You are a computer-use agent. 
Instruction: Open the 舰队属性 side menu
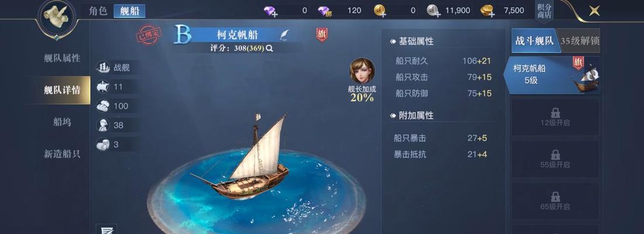[x=62, y=58]
